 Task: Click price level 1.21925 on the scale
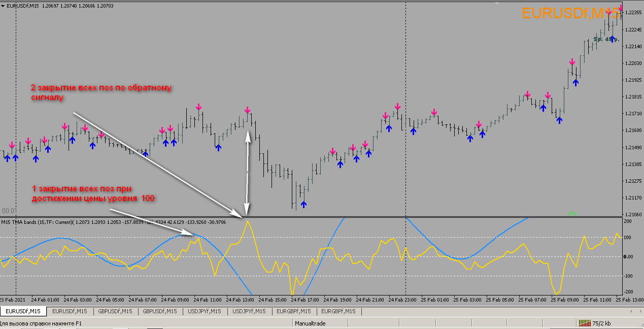[633, 80]
